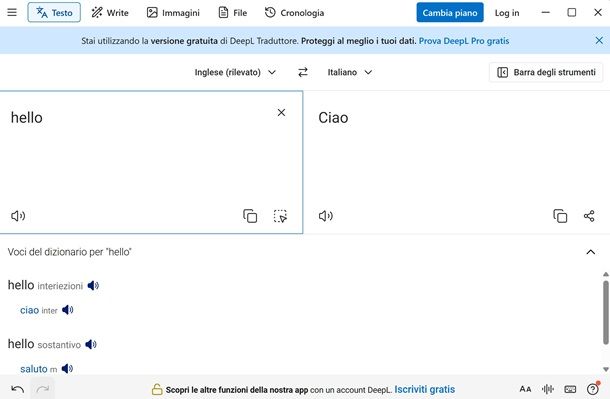
Task: Share the translation
Action: coord(589,216)
